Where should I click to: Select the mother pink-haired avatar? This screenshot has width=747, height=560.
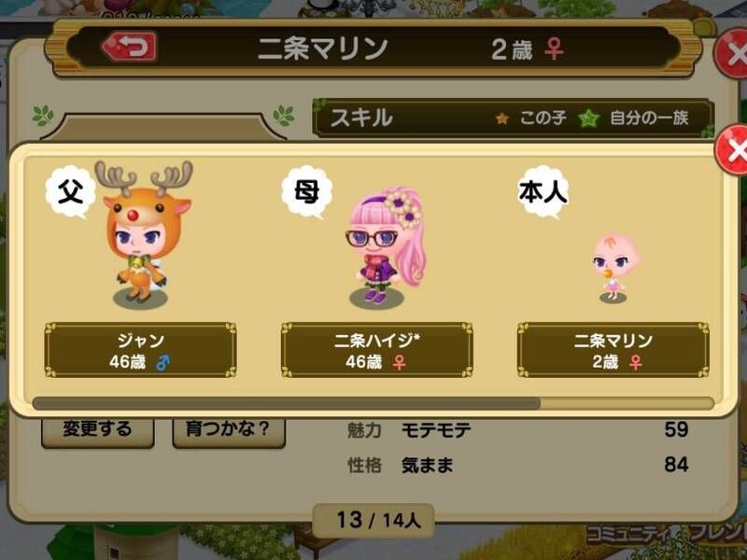[x=385, y=246]
